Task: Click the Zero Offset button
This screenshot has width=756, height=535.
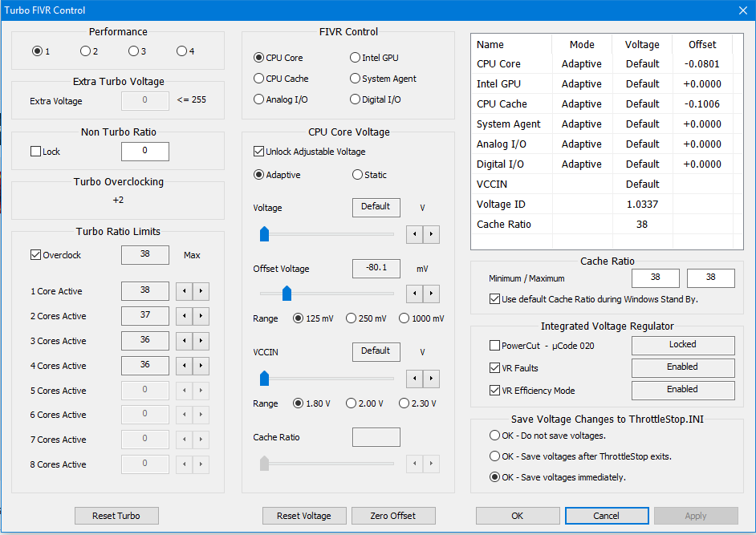Action: pyautogui.click(x=393, y=516)
